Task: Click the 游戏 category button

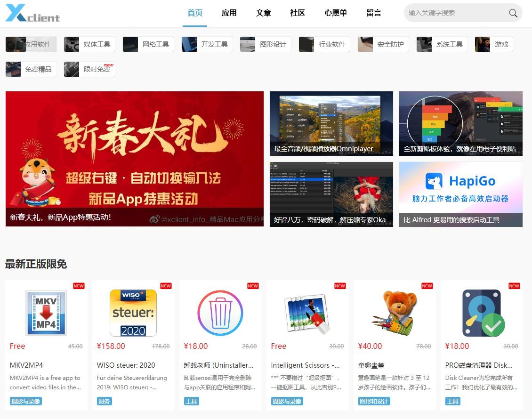Action: click(x=494, y=44)
